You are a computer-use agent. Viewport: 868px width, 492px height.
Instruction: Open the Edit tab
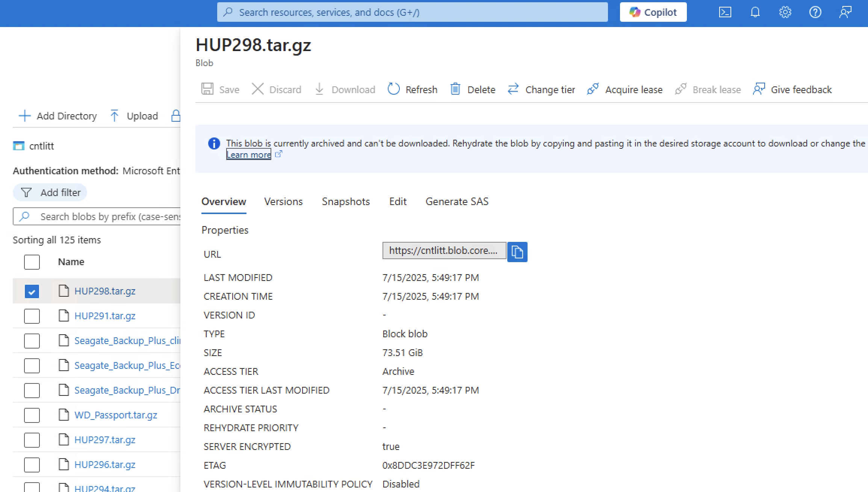(398, 202)
